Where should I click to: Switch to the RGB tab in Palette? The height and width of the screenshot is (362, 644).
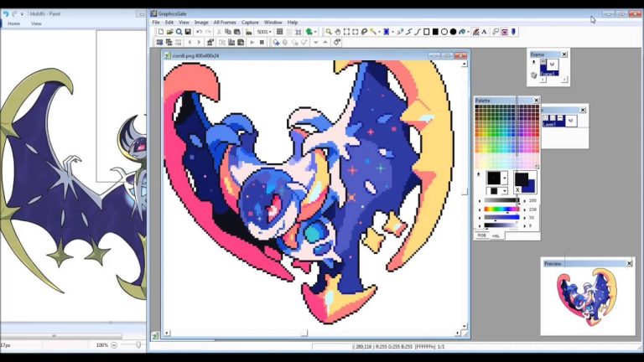point(482,235)
